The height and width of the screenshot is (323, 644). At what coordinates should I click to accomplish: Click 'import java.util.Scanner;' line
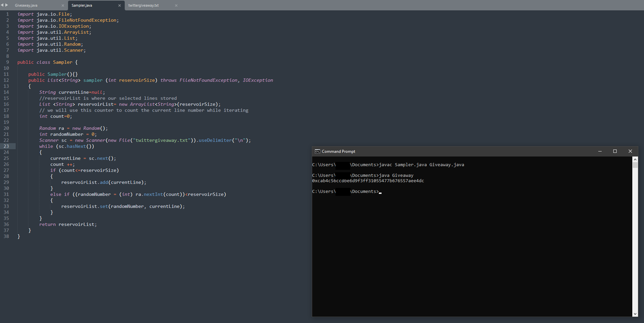click(52, 50)
